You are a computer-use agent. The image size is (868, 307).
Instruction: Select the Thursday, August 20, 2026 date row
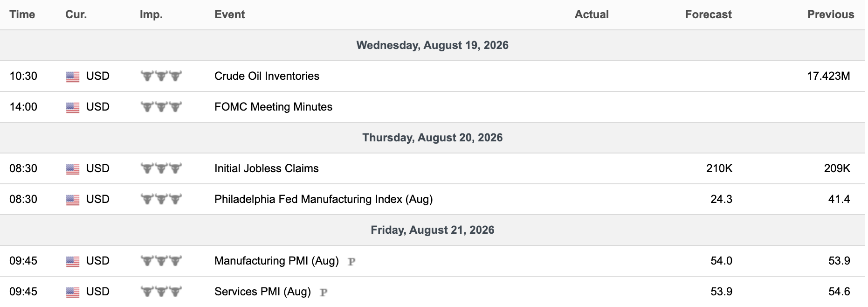433,138
